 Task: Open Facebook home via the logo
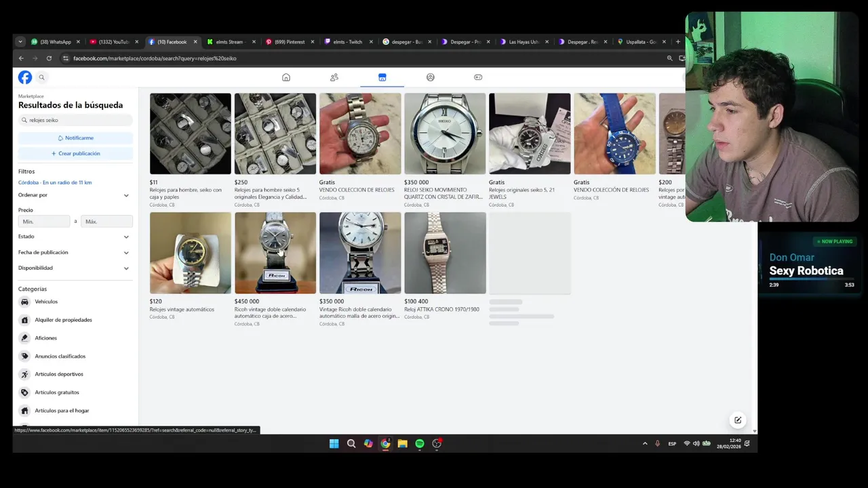pyautogui.click(x=25, y=77)
